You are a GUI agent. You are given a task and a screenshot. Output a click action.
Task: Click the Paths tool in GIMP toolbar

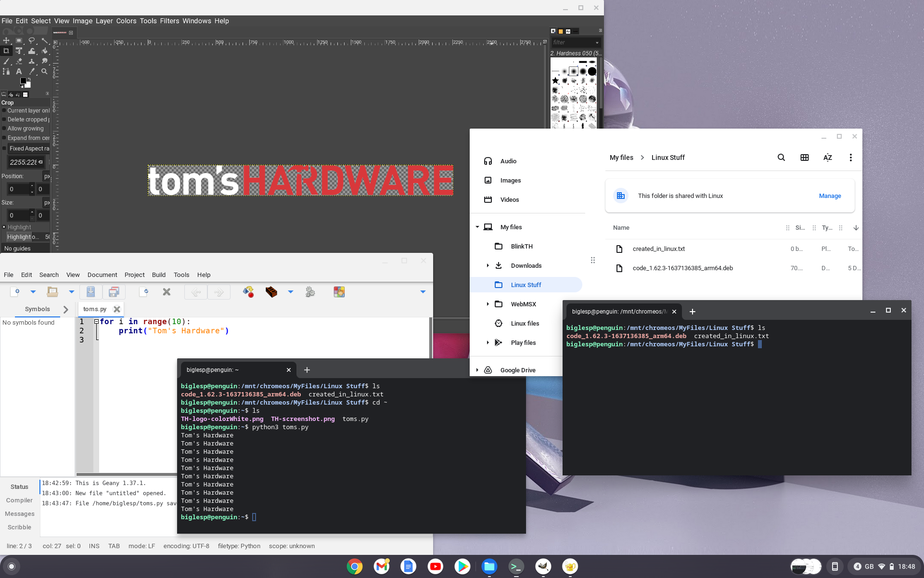7,71
